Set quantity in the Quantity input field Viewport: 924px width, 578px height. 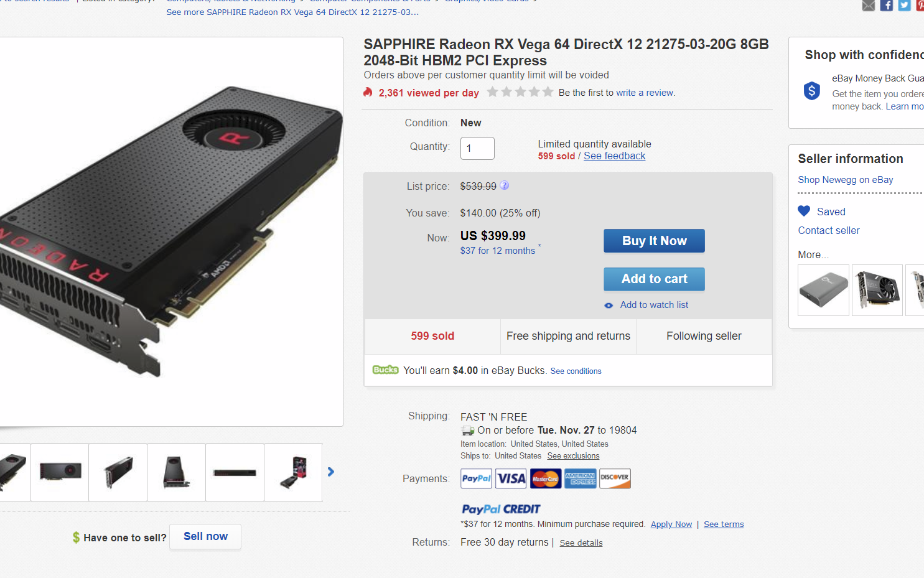point(477,148)
